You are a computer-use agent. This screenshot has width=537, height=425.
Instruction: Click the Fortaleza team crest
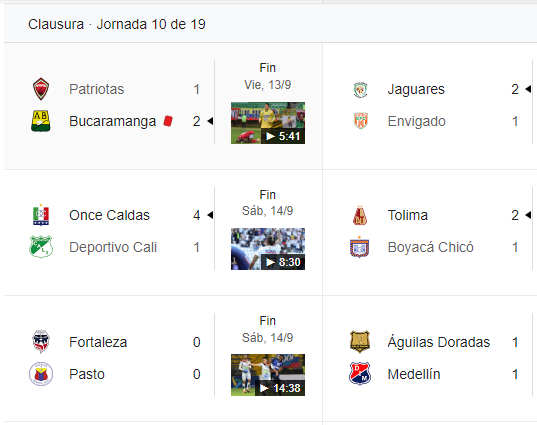(41, 342)
